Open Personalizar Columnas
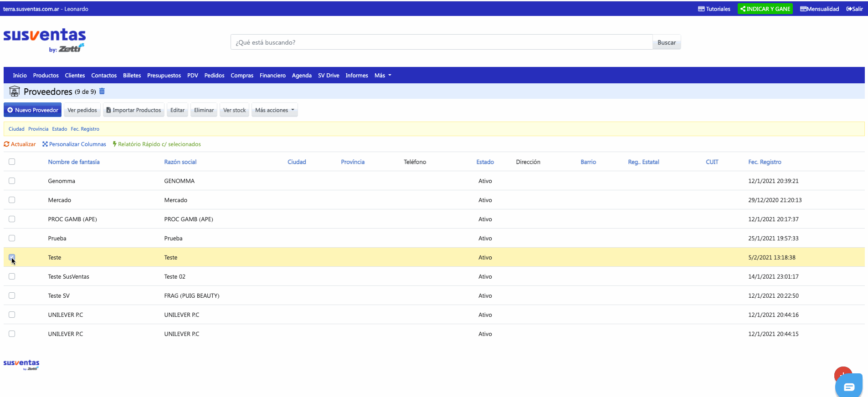Screen dimensions: 868x397 coord(74,144)
